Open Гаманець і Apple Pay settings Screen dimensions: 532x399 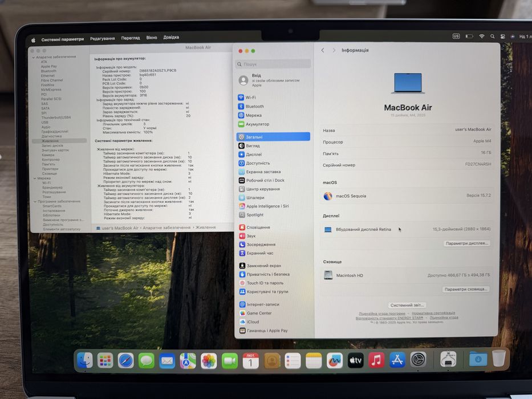click(263, 331)
